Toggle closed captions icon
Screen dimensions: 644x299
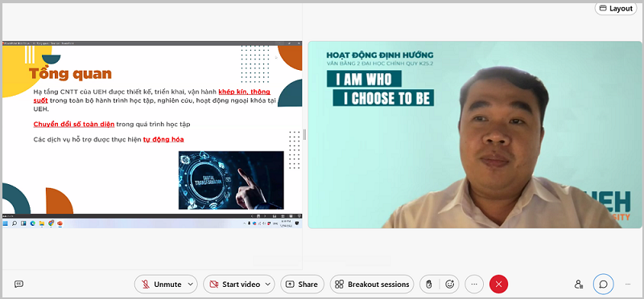(x=19, y=284)
